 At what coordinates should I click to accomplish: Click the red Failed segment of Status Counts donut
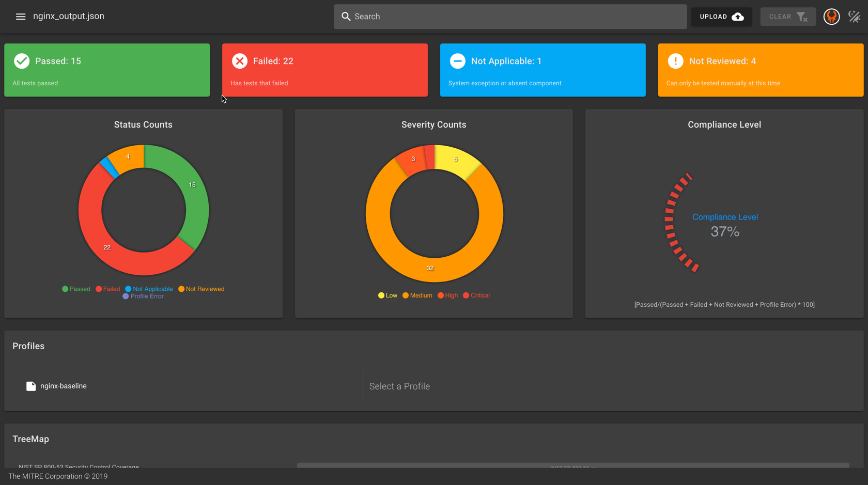pyautogui.click(x=107, y=247)
